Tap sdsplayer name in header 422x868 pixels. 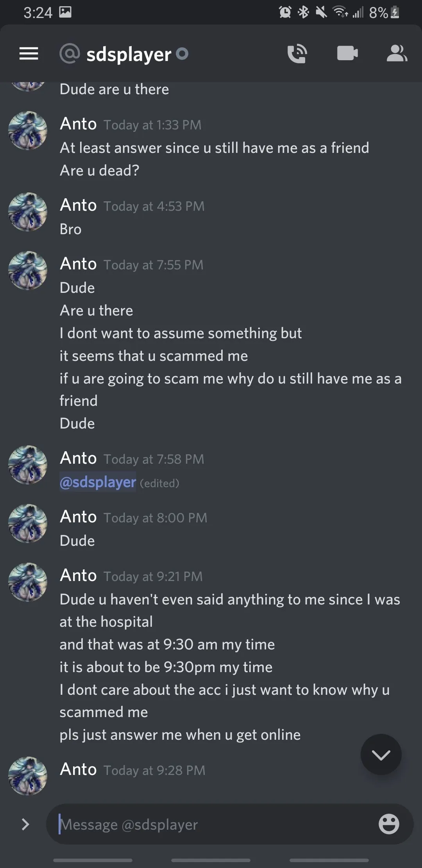129,54
